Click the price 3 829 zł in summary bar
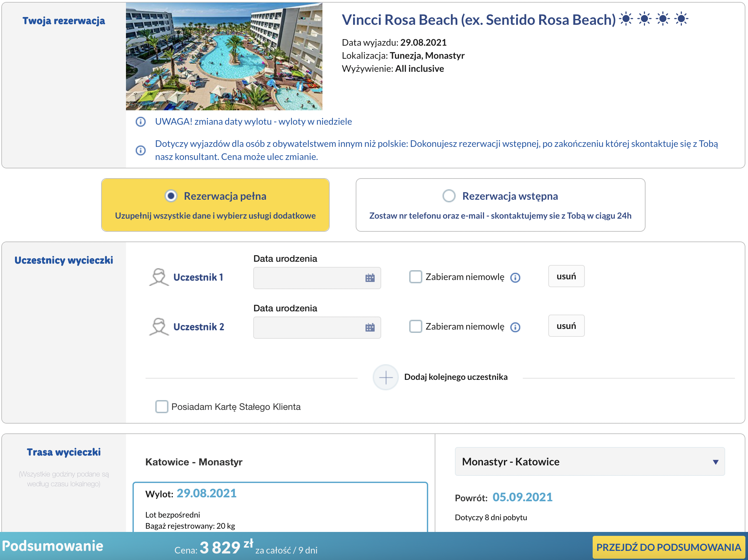This screenshot has width=748, height=560. pos(226,547)
